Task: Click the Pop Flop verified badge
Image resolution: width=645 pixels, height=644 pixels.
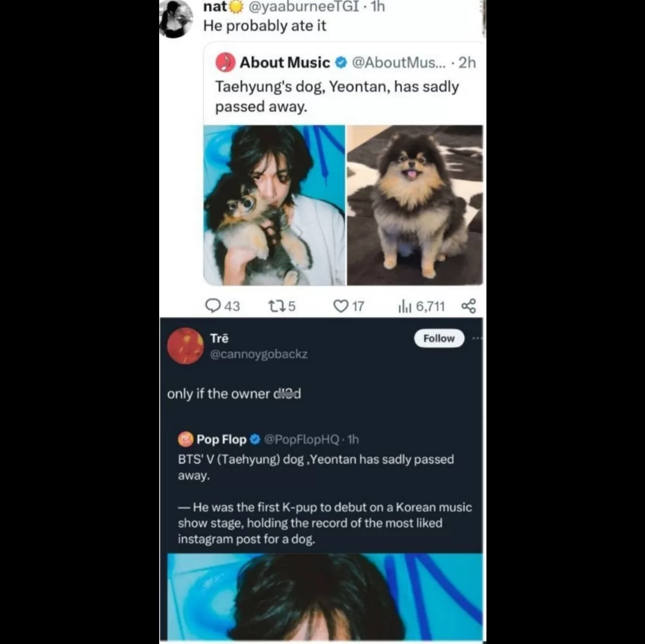Action: [255, 439]
